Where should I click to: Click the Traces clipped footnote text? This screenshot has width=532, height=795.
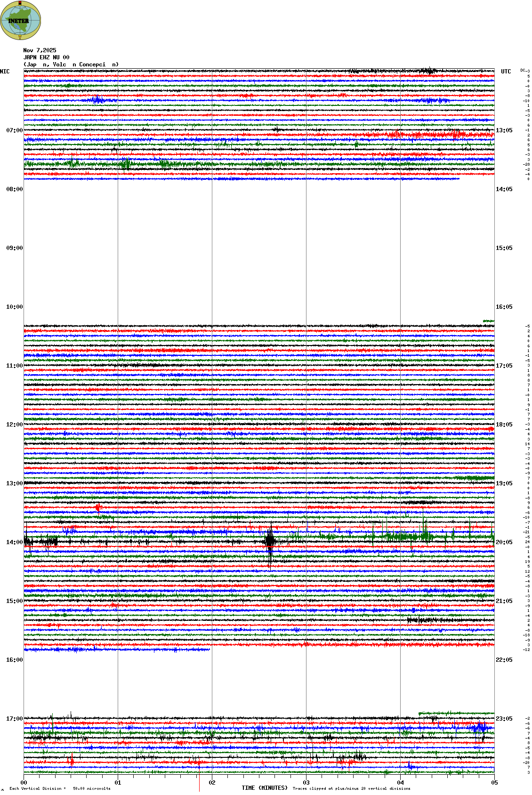[x=351, y=788]
